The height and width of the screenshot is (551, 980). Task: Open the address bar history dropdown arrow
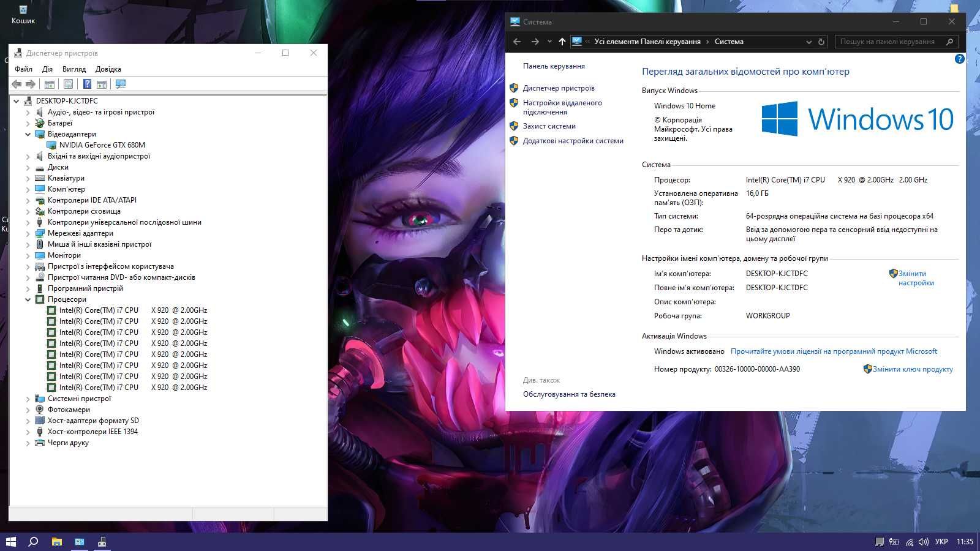[x=809, y=42]
